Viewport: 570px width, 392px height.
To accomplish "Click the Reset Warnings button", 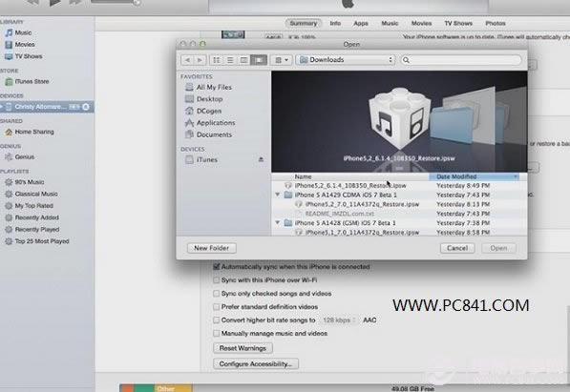I will [243, 348].
